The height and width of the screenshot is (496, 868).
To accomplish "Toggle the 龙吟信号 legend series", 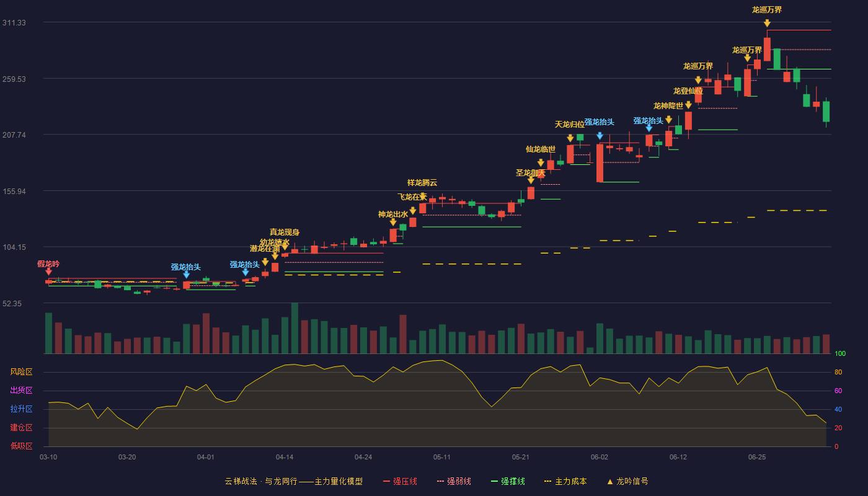I will coord(627,481).
